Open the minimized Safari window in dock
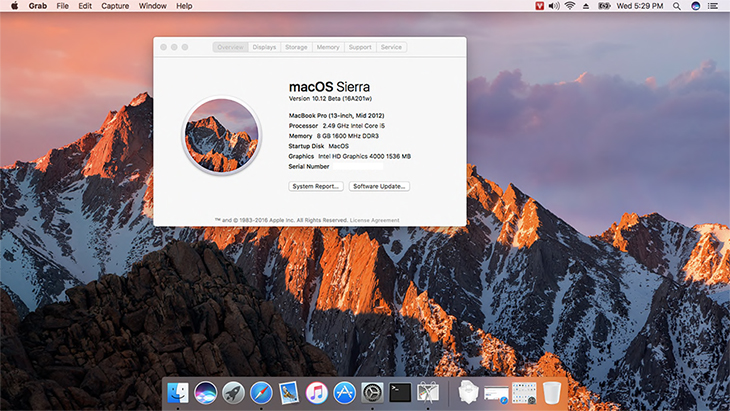The width and height of the screenshot is (730, 411). tap(496, 394)
